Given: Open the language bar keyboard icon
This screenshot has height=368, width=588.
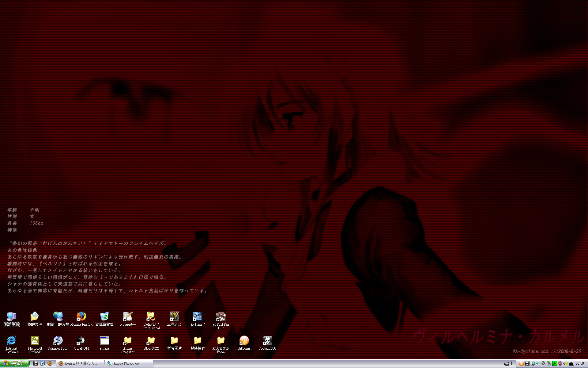Looking at the screenshot, I should [507, 364].
